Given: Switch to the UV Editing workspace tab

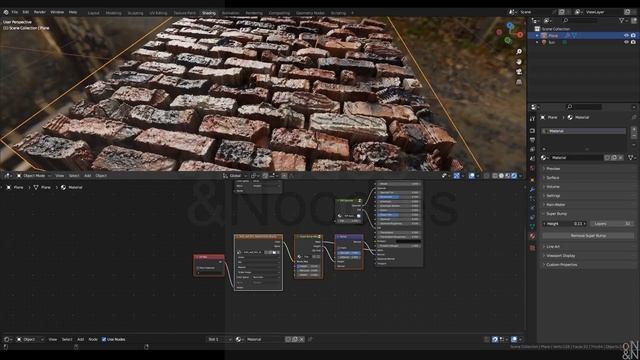Looking at the screenshot, I should 158,13.
